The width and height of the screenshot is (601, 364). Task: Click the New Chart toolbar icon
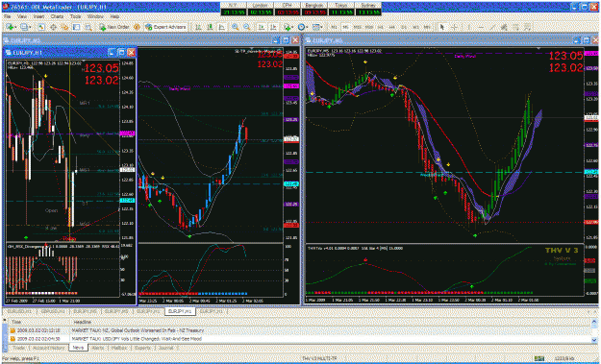tap(10, 27)
